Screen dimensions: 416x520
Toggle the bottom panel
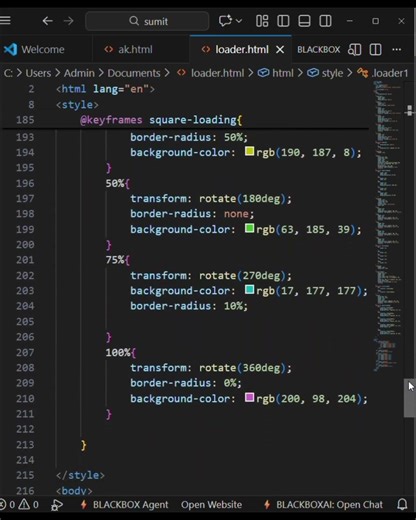click(304, 21)
